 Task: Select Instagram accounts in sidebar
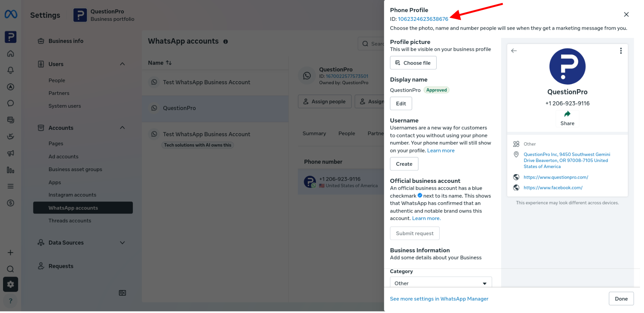click(72, 195)
